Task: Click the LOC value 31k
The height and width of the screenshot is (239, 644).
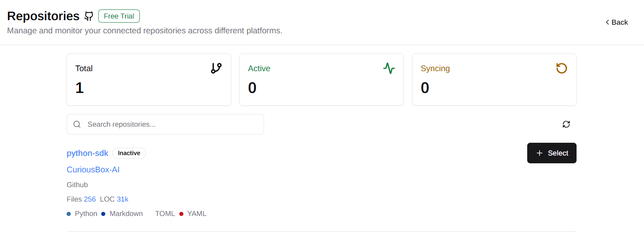Action: click(123, 199)
